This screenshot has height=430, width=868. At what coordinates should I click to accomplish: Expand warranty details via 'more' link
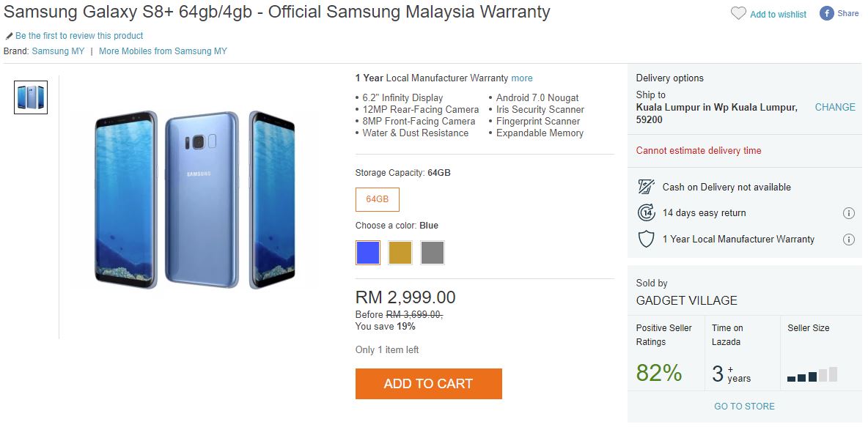522,78
